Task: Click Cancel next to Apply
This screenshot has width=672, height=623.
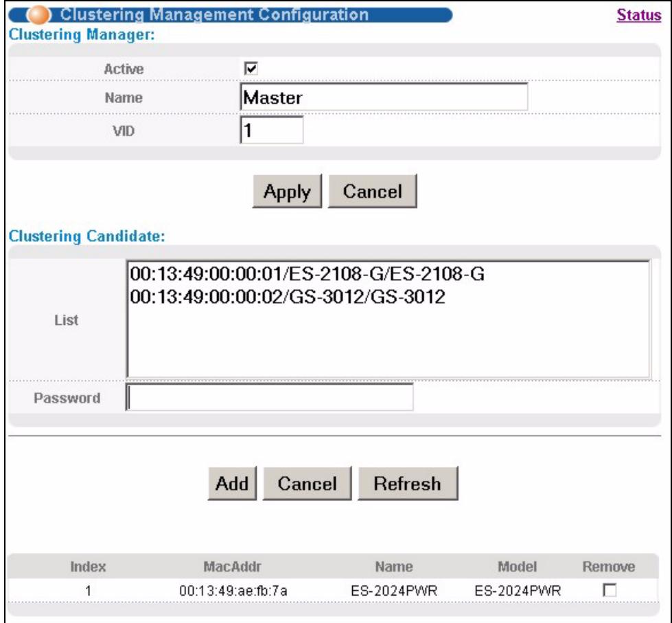Action: point(373,191)
